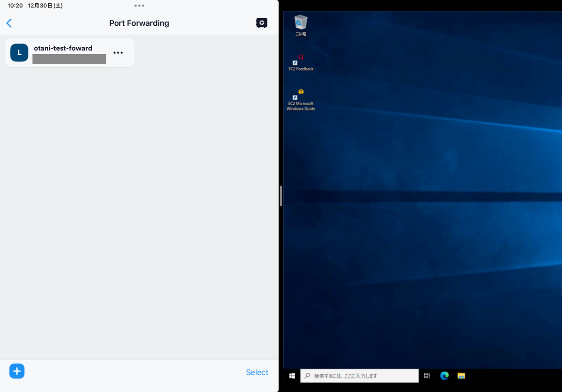Open Task View on the Windows taskbar
Image resolution: width=562 pixels, height=392 pixels.
[x=426, y=376]
